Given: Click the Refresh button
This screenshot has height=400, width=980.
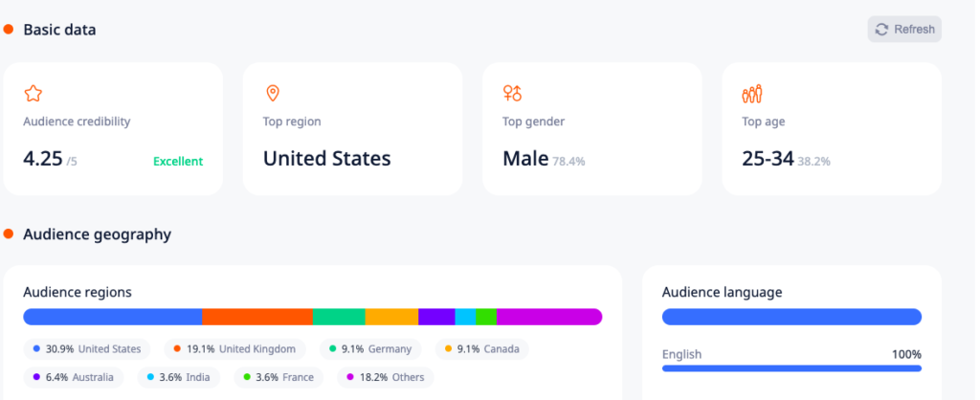Looking at the screenshot, I should (x=904, y=30).
